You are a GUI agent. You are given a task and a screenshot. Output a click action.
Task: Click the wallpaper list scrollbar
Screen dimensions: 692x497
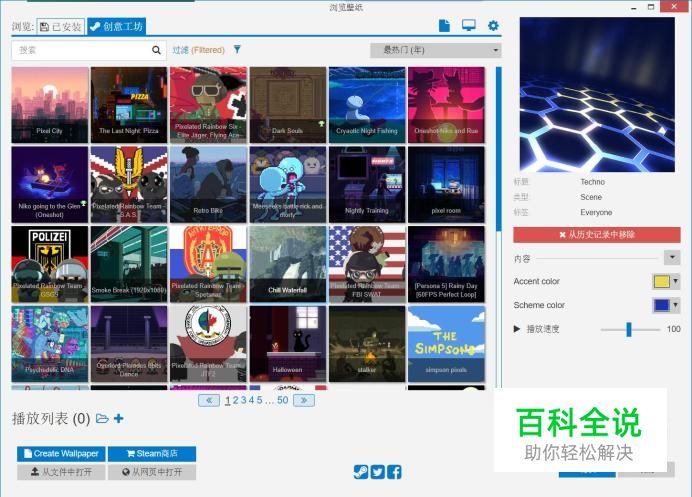point(499,149)
